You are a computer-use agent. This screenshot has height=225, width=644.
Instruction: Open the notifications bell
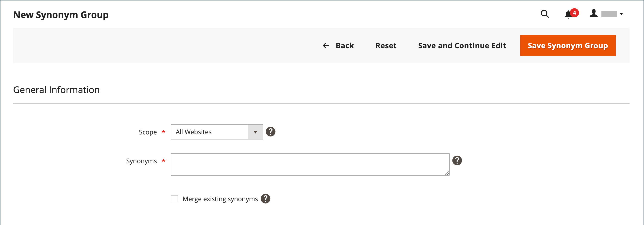pyautogui.click(x=568, y=14)
